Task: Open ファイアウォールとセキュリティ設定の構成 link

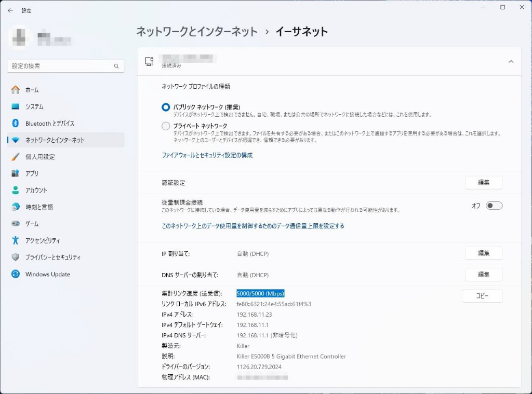Action: tap(207, 155)
